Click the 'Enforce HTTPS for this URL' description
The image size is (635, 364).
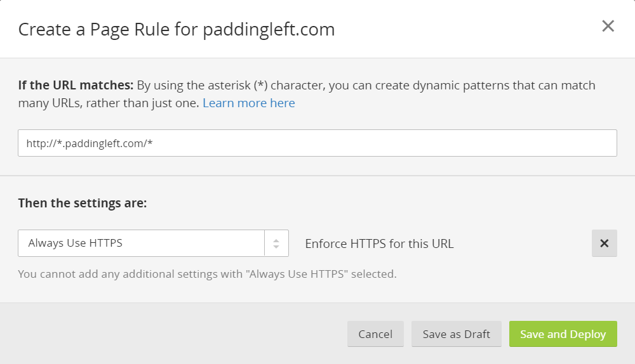[x=379, y=244]
